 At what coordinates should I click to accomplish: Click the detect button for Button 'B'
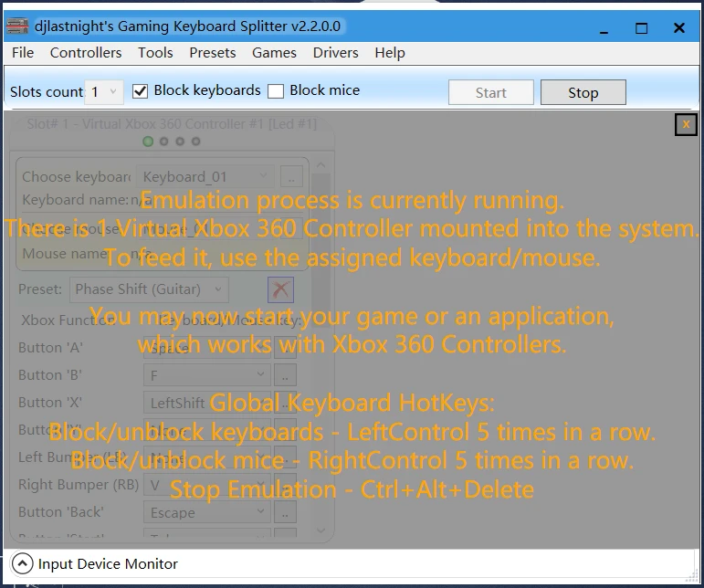point(285,375)
